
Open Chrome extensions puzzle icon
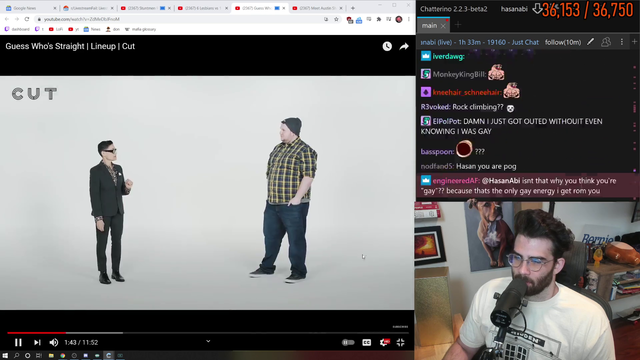point(379,19)
